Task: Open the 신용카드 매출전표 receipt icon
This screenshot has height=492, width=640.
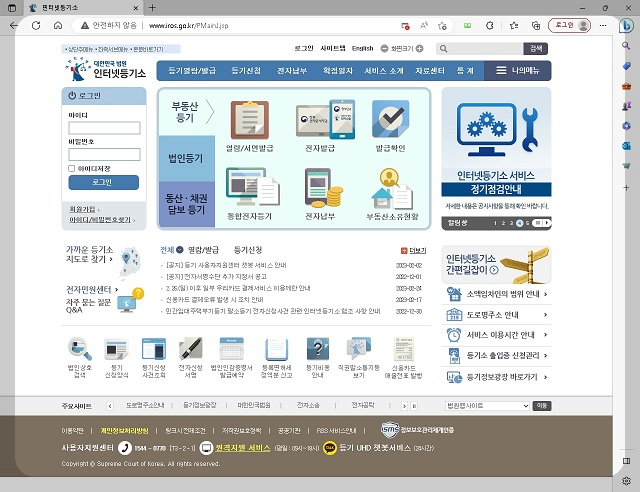Action: (x=403, y=349)
